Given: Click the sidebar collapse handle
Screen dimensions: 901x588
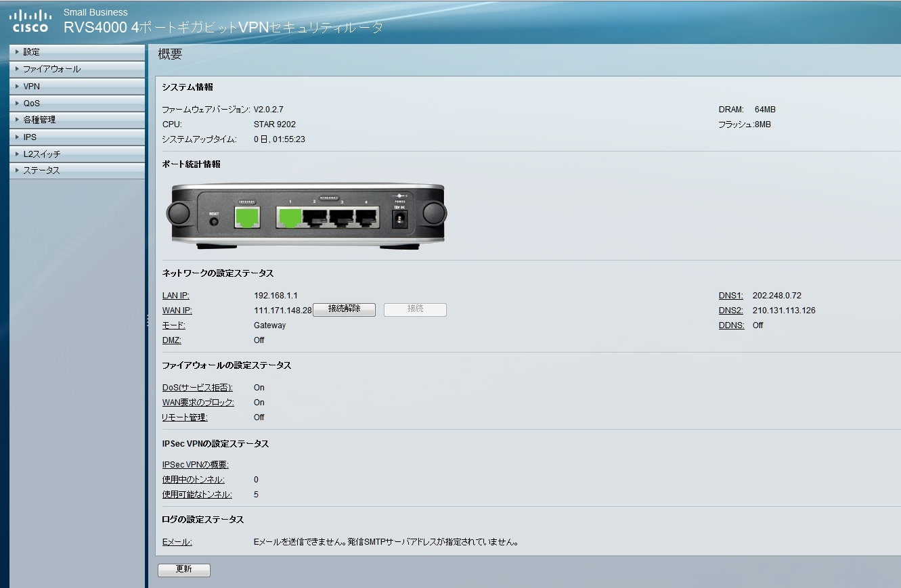Looking at the screenshot, I should pos(148,321).
